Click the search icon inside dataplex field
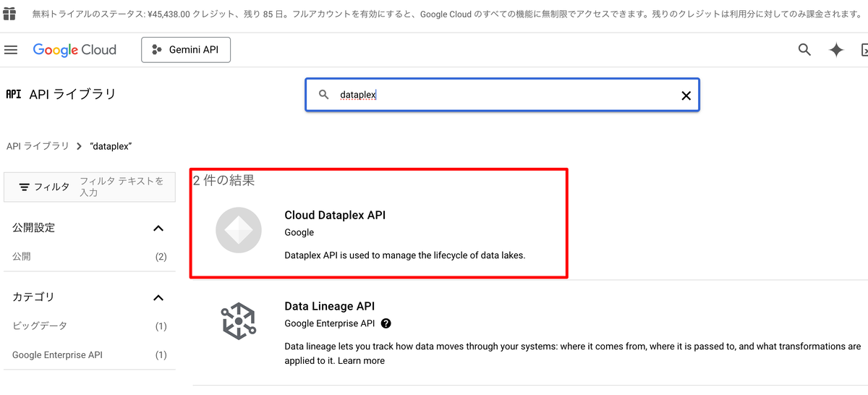The width and height of the screenshot is (868, 395). click(x=324, y=95)
